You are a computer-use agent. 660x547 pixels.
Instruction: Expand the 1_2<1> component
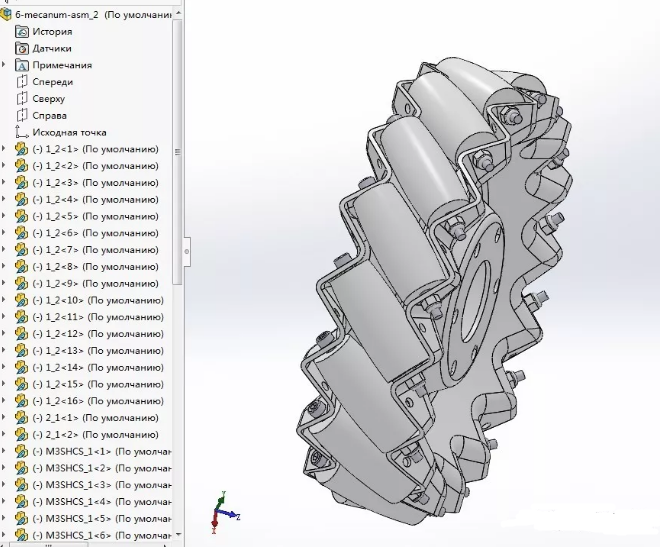tap(4, 149)
